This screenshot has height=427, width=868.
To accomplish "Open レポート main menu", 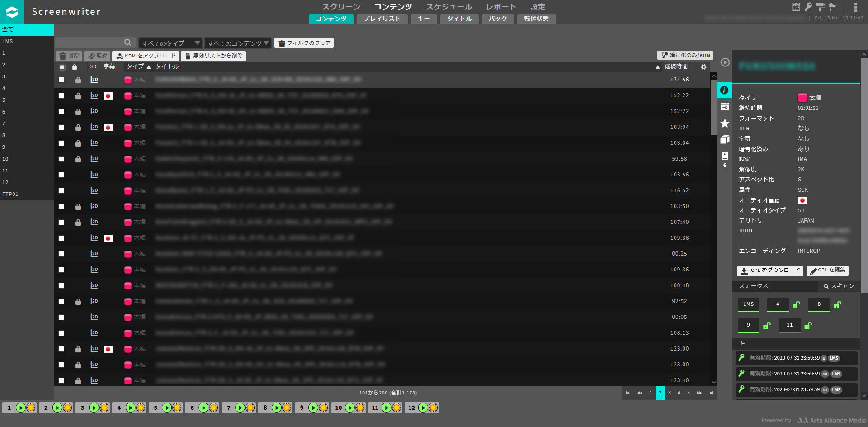I will pos(501,7).
